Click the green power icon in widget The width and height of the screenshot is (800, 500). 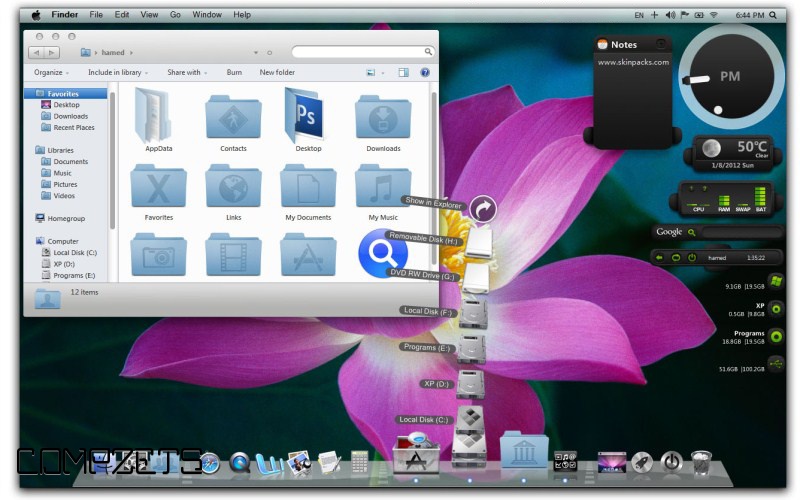click(x=691, y=258)
